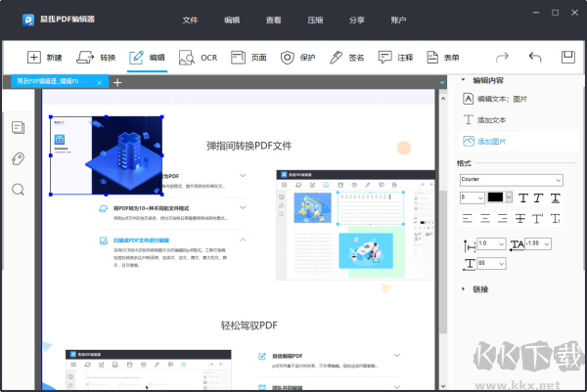
Task: Open the 压缩 menu
Action: pyautogui.click(x=315, y=20)
